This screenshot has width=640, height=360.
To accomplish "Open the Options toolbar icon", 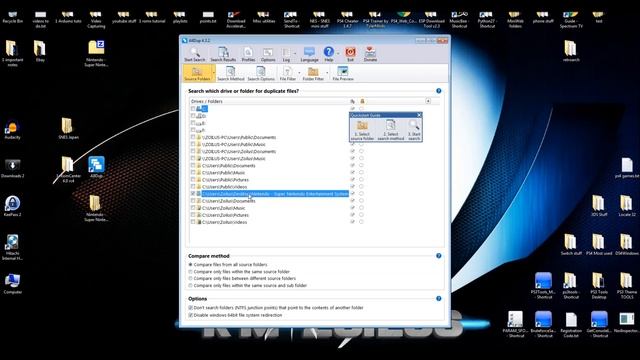I will pos(268,54).
